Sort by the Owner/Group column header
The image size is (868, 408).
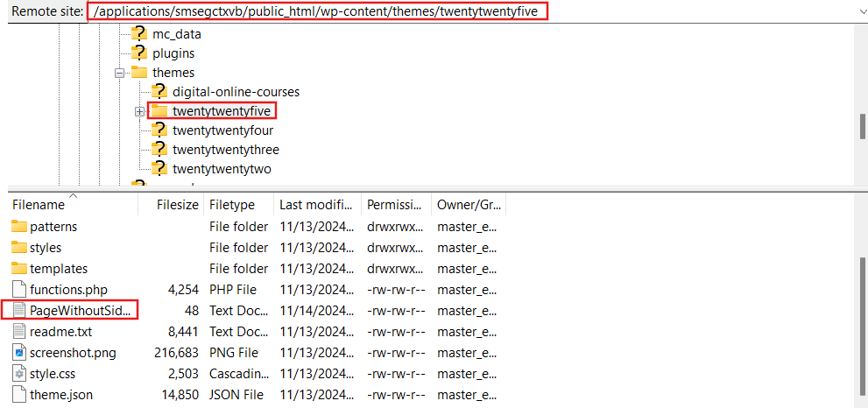[x=469, y=204]
